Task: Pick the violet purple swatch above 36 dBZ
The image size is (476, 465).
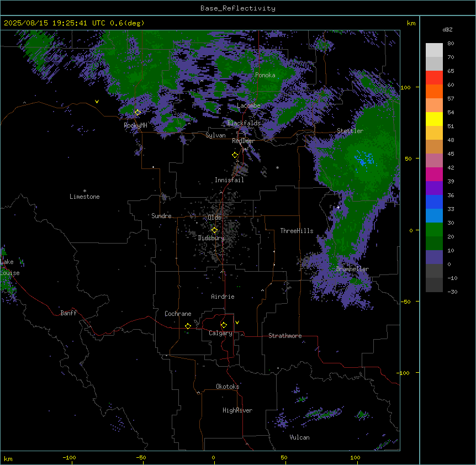Action: (x=434, y=188)
